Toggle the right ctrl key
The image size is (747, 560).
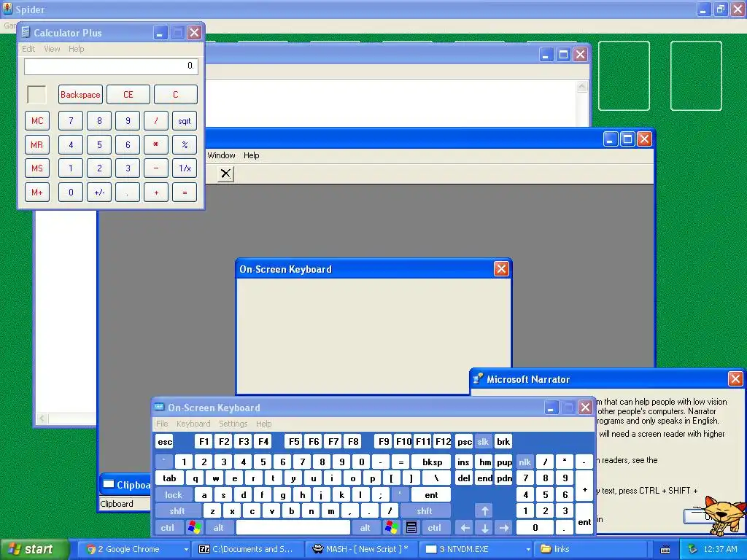point(435,528)
